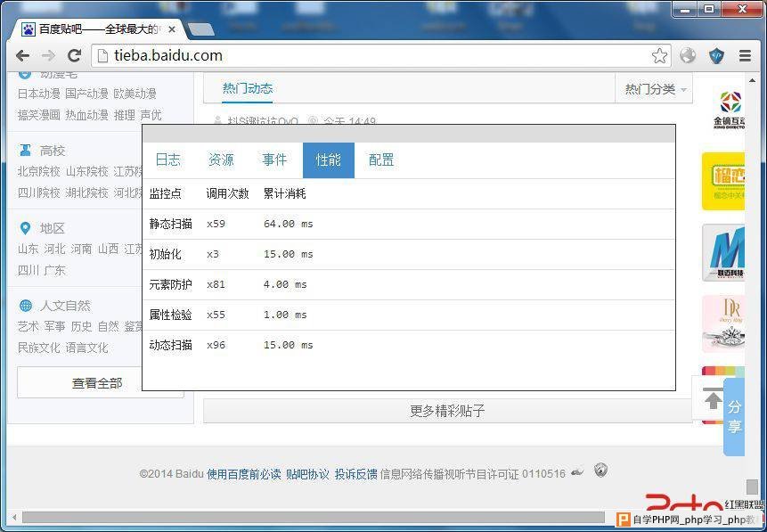Close the 百度贴吧 browser tab
767x532 pixels.
click(172, 30)
